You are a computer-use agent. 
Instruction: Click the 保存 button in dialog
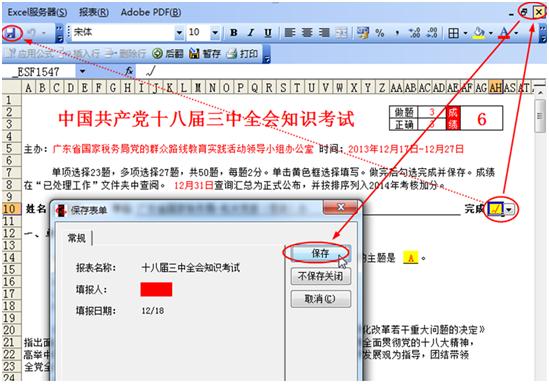[x=320, y=253]
